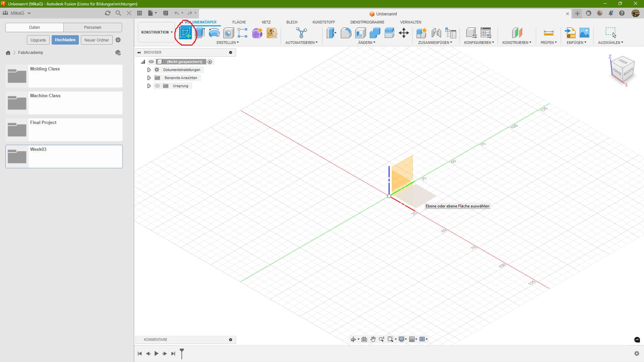Open the Ändern dropdown menu
644x362 pixels.
(x=367, y=43)
